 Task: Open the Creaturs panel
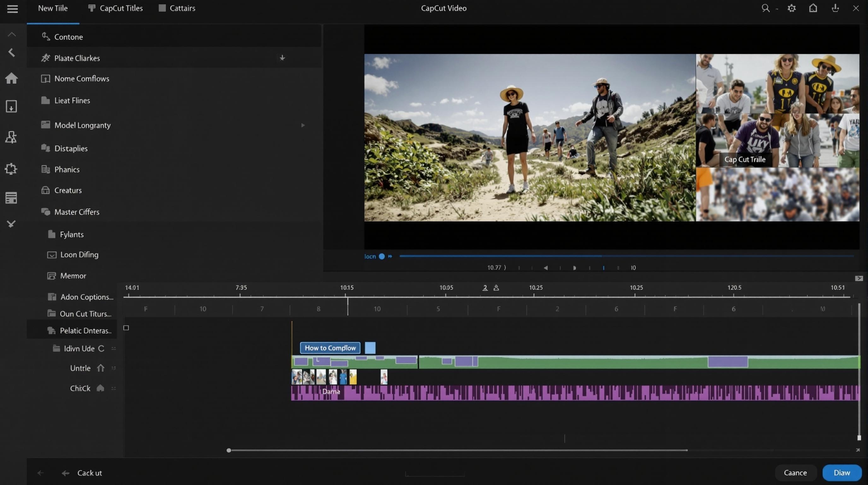[x=68, y=190]
